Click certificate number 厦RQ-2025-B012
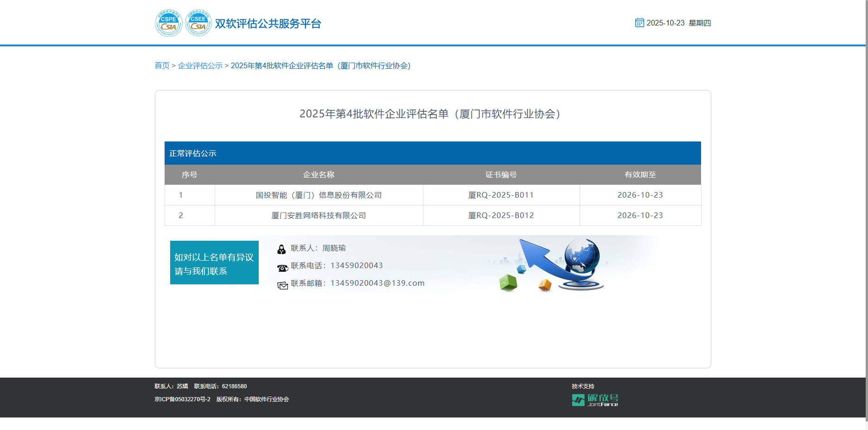The width and height of the screenshot is (868, 430). click(501, 216)
